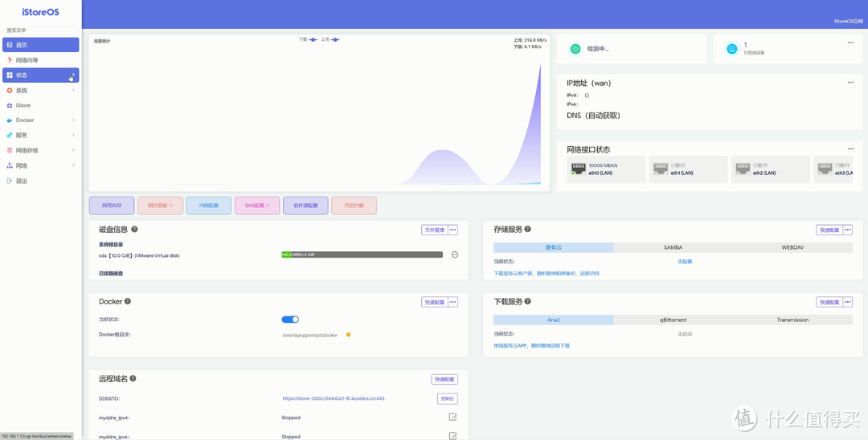Open the IP地址 card ellipsis menu

coord(850,83)
